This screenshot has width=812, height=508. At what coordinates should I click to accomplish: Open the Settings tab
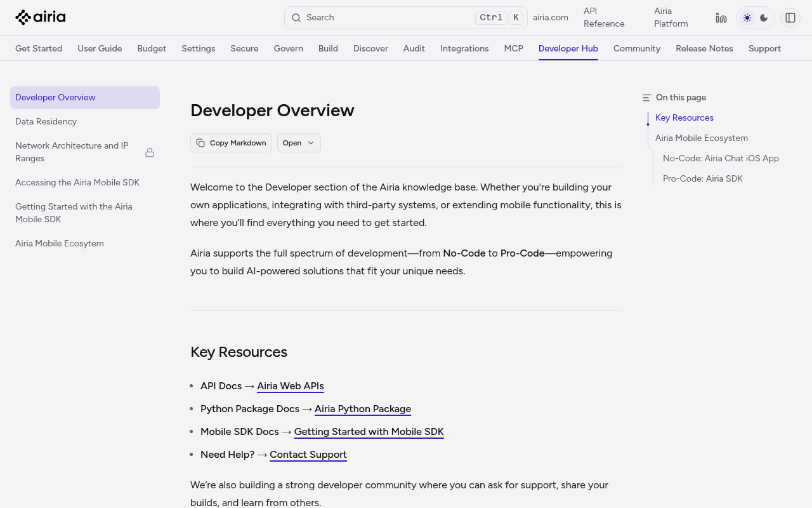click(x=199, y=48)
